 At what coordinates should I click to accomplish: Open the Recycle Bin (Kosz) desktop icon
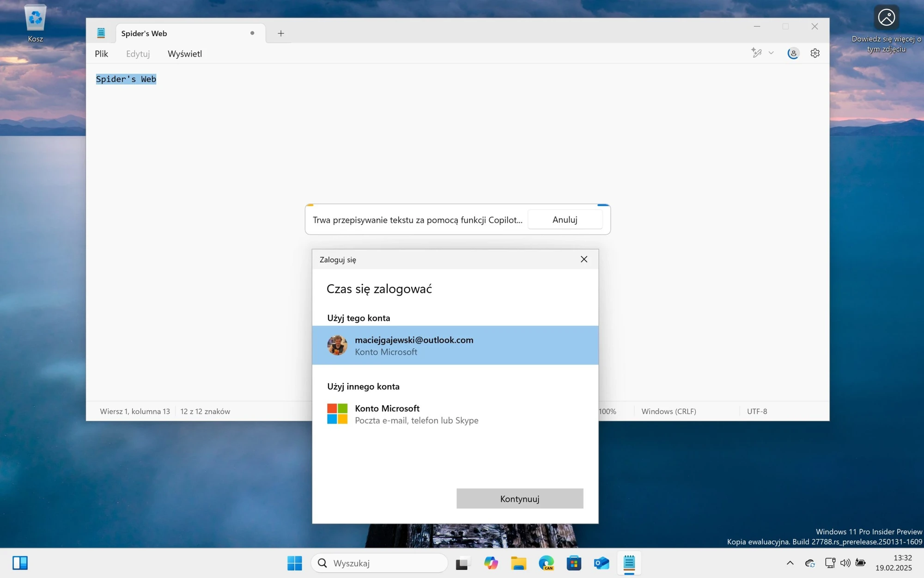click(35, 24)
